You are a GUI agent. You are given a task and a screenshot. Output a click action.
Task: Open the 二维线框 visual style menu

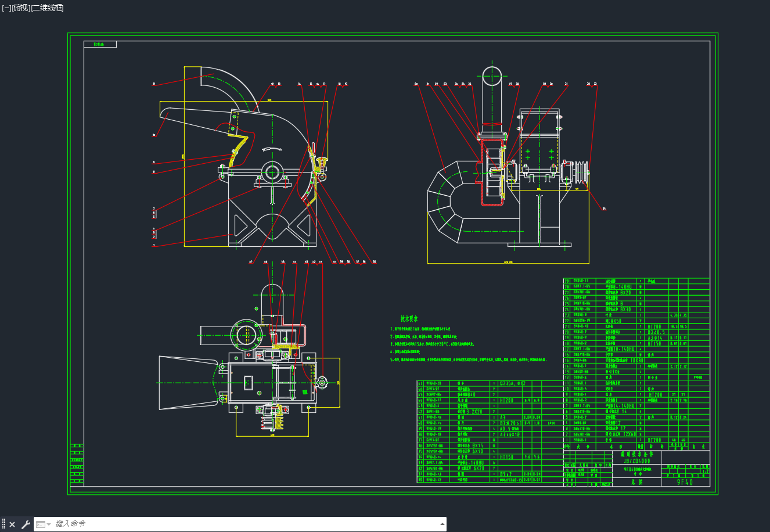click(x=48, y=8)
